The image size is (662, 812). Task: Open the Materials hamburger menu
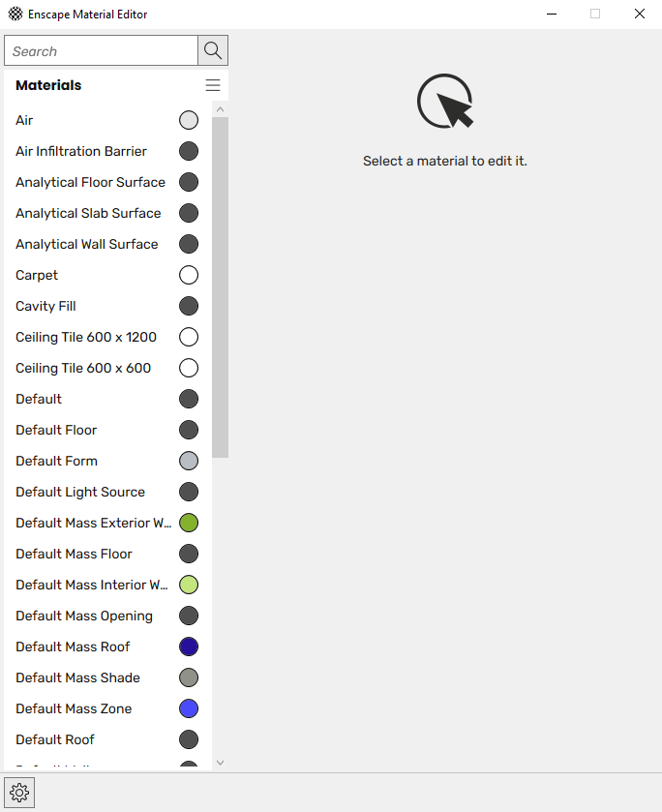[213, 85]
